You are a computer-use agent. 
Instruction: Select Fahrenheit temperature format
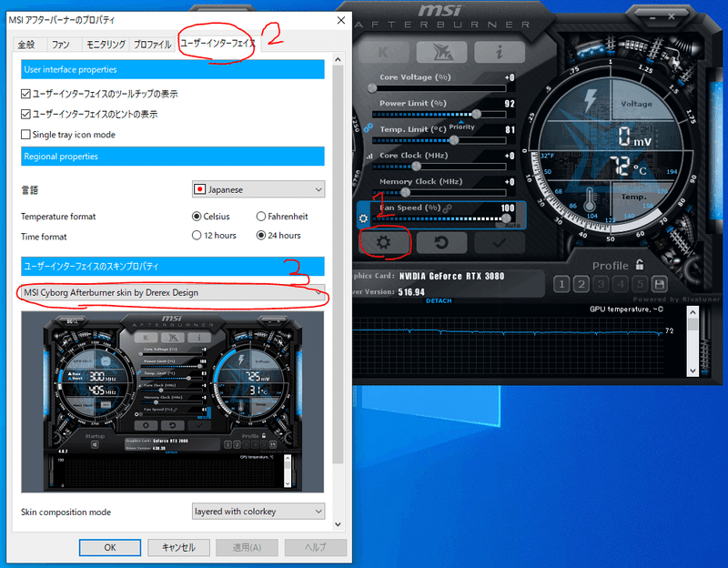[261, 217]
